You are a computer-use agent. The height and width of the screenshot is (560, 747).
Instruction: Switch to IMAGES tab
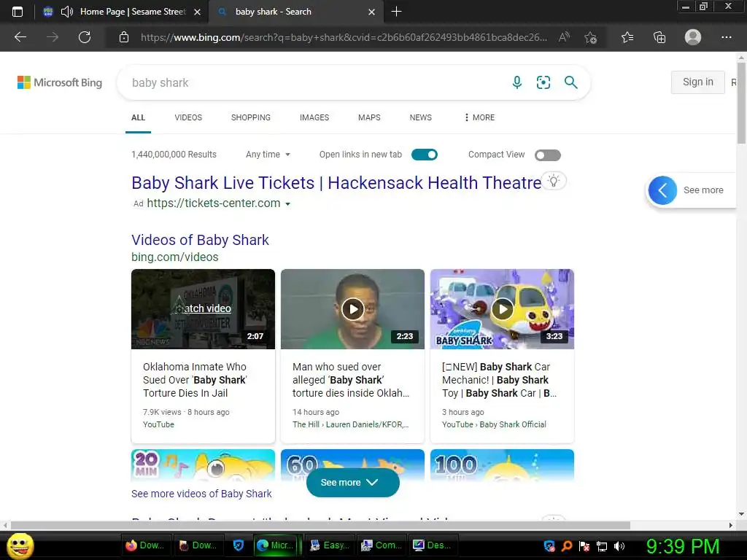point(314,117)
